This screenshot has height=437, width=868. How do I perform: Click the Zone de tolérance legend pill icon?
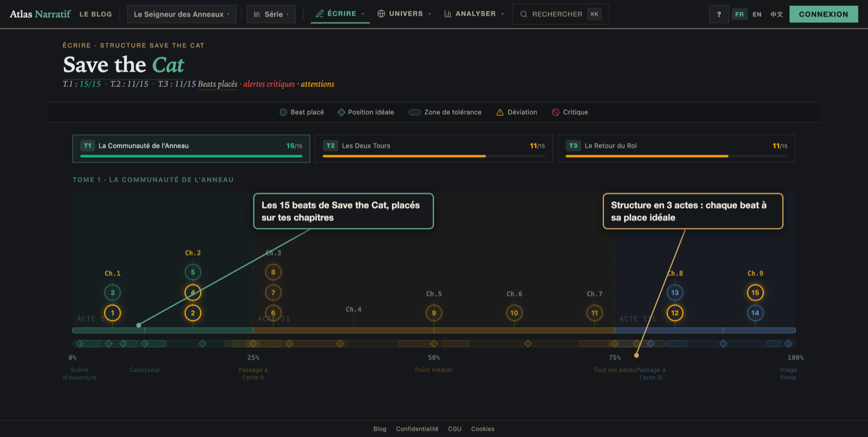click(x=414, y=112)
